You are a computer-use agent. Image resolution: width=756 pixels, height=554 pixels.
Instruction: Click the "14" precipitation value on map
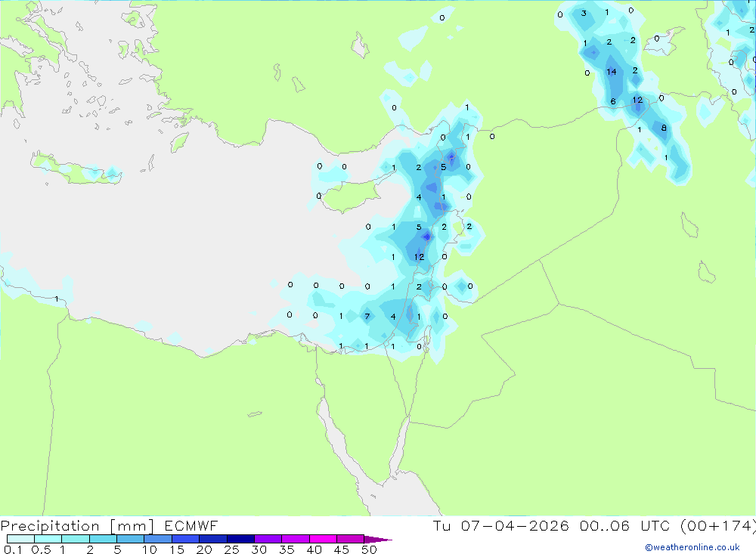click(x=612, y=72)
